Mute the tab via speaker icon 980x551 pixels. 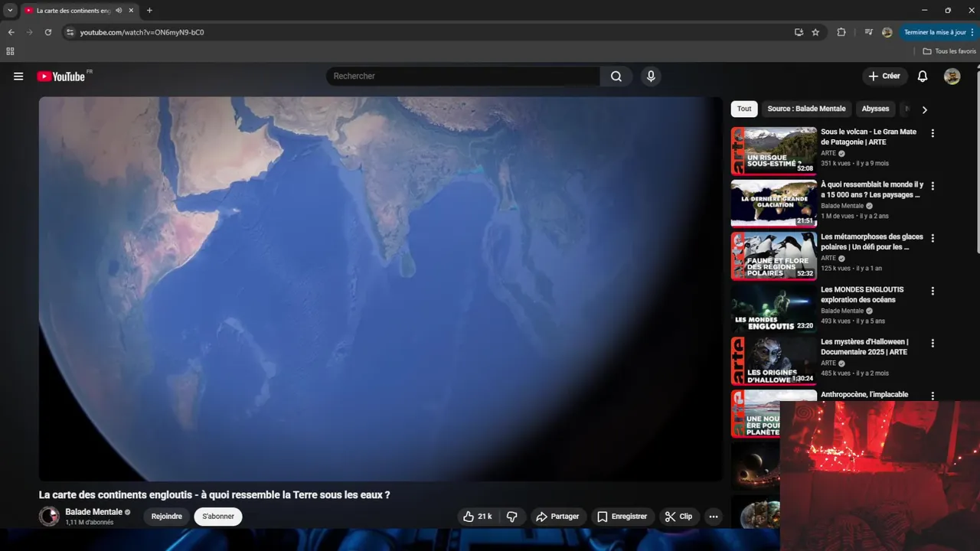pyautogui.click(x=120, y=11)
